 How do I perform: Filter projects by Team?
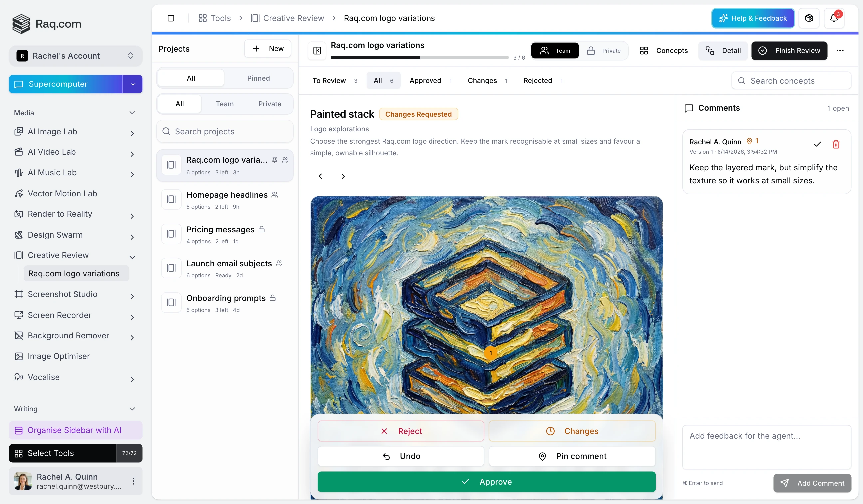[x=225, y=104]
